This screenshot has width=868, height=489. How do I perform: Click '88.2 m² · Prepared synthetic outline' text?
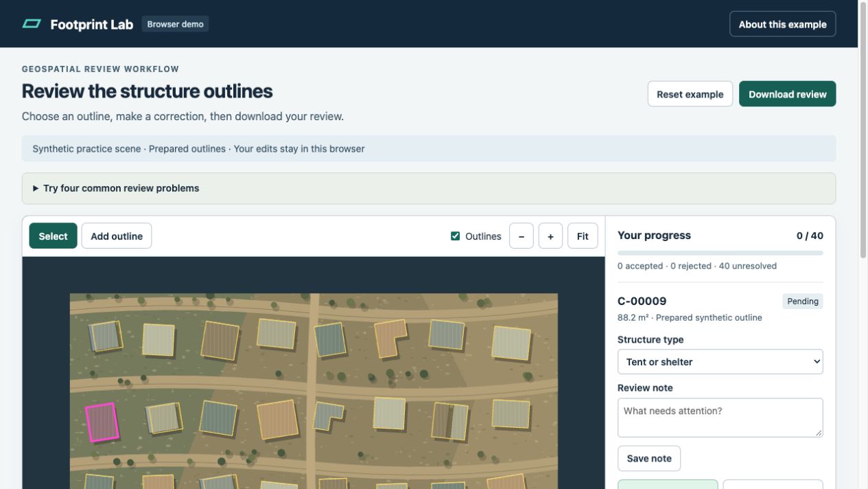[x=690, y=317]
